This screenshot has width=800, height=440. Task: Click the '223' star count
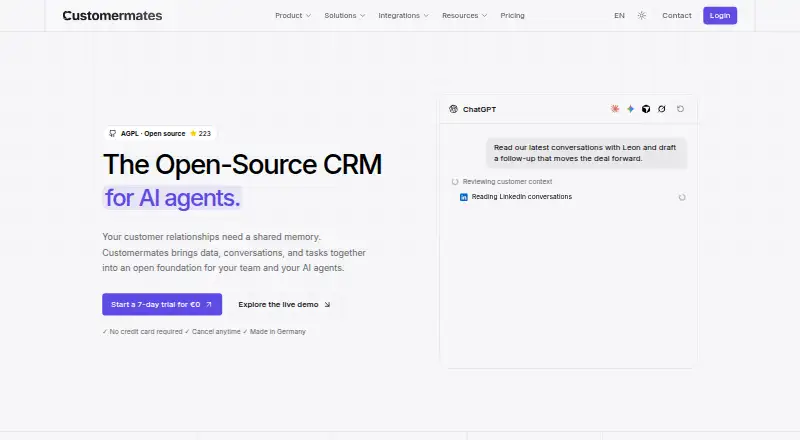(x=205, y=133)
